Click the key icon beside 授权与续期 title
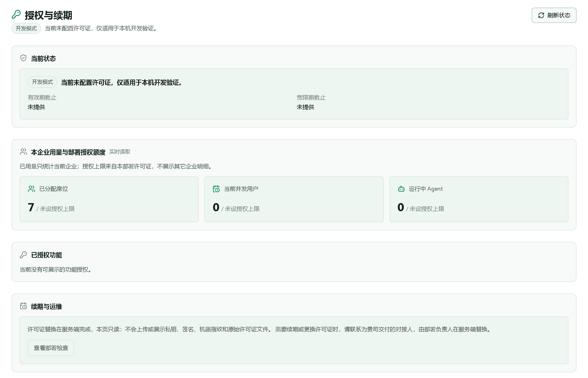Viewport: 588px width, 378px height. tap(16, 15)
